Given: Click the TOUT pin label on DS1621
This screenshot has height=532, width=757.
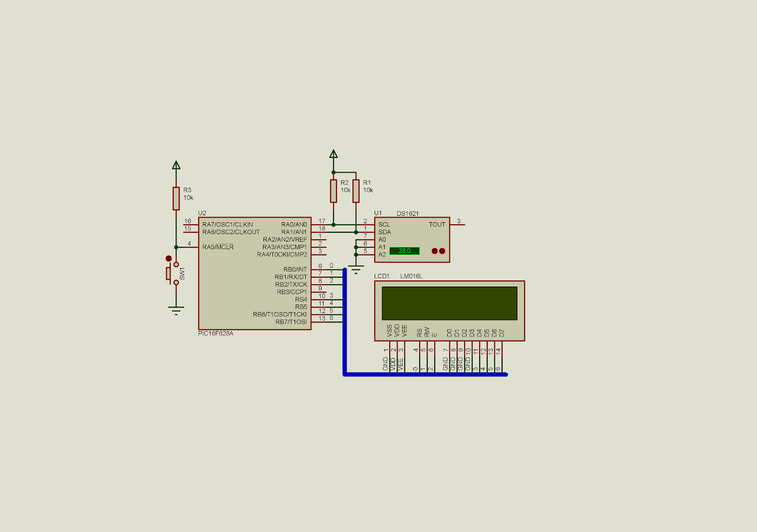Looking at the screenshot, I should [437, 225].
